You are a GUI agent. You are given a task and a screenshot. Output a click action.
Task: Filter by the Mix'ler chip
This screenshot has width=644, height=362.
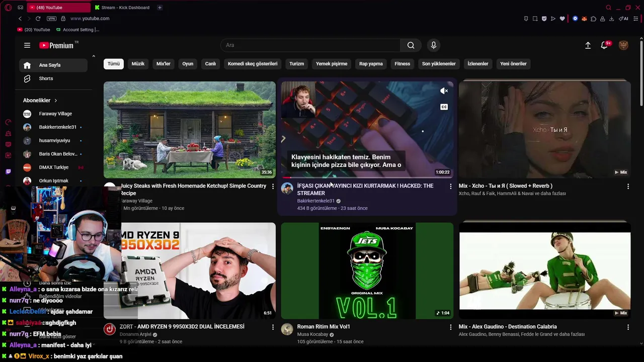(x=164, y=64)
